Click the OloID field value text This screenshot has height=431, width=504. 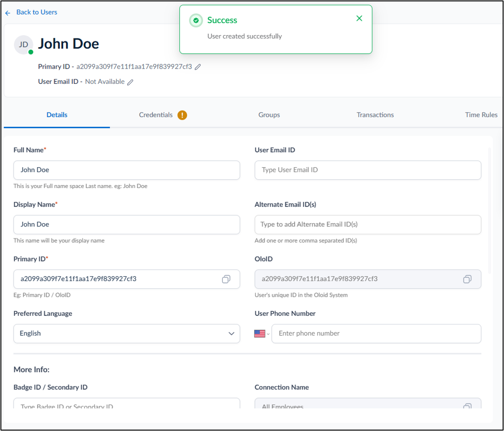click(320, 279)
